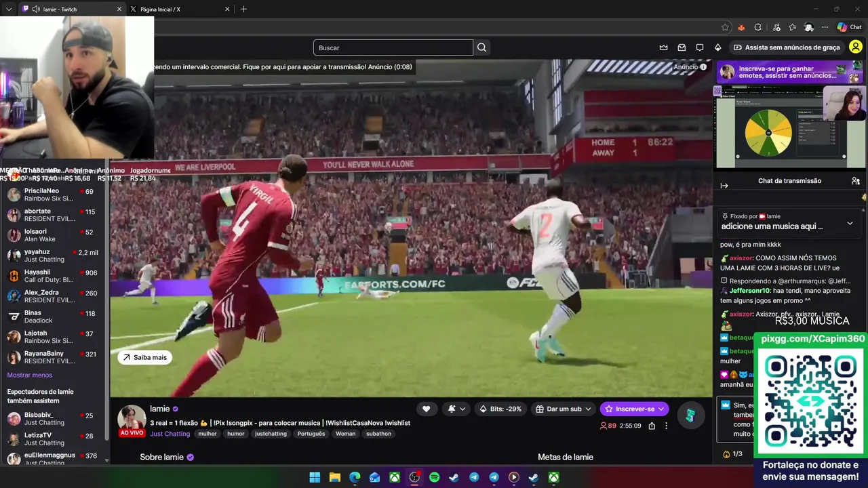Open the Twitch inbox notifications icon
Image resolution: width=868 pixels, height=488 pixels.
[x=682, y=47]
